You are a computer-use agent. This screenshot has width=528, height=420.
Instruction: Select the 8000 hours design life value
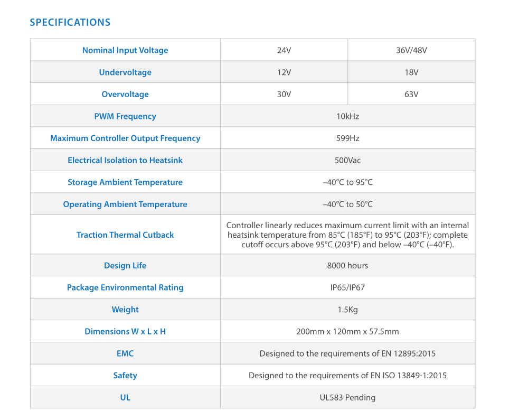[347, 266]
